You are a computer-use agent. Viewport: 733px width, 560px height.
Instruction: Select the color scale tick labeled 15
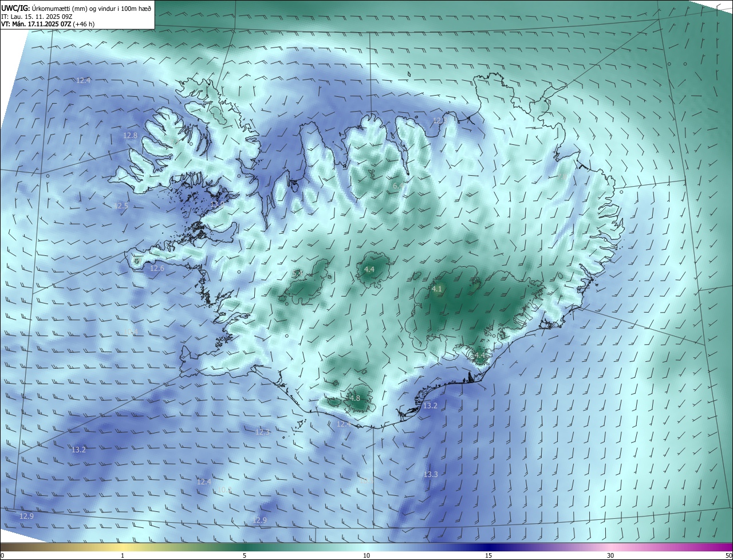488,555
